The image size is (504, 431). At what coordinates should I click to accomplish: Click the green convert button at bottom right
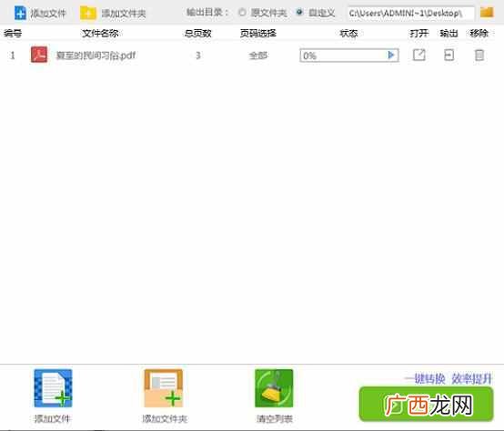click(x=426, y=405)
